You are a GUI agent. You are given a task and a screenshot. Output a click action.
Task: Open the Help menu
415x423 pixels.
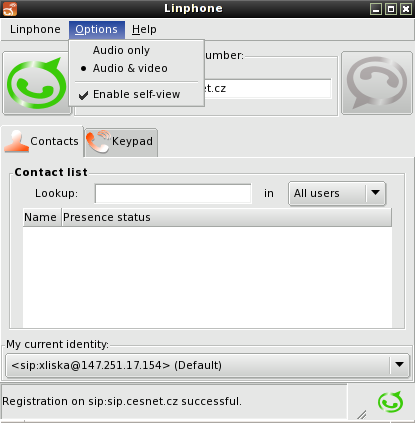144,29
